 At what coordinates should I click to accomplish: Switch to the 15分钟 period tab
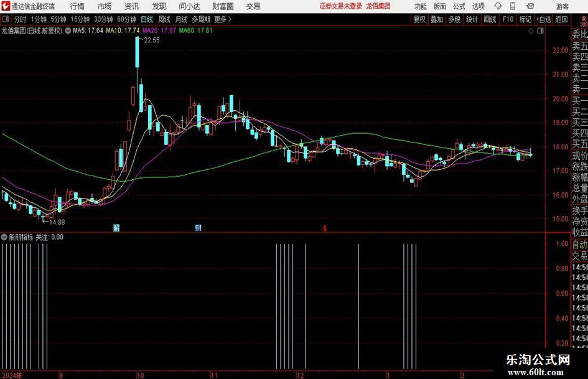click(x=80, y=19)
